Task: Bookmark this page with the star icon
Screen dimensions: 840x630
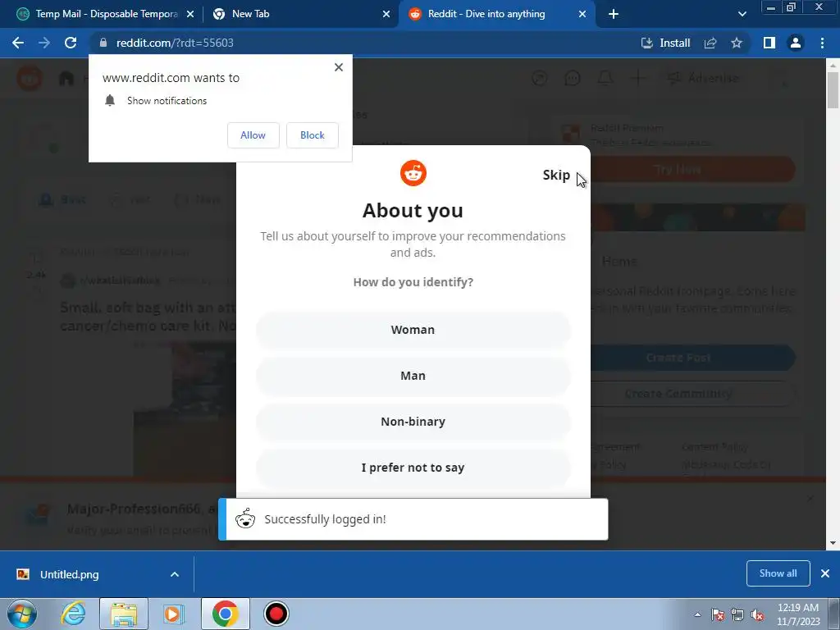Action: (737, 43)
